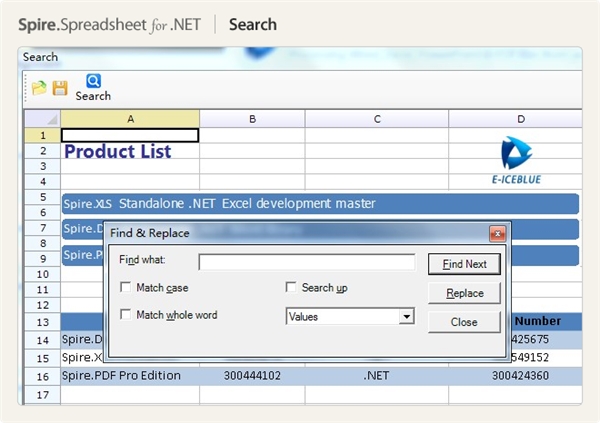Save spreadsheet with the floppy disk icon
600x423 pixels.
click(60, 88)
